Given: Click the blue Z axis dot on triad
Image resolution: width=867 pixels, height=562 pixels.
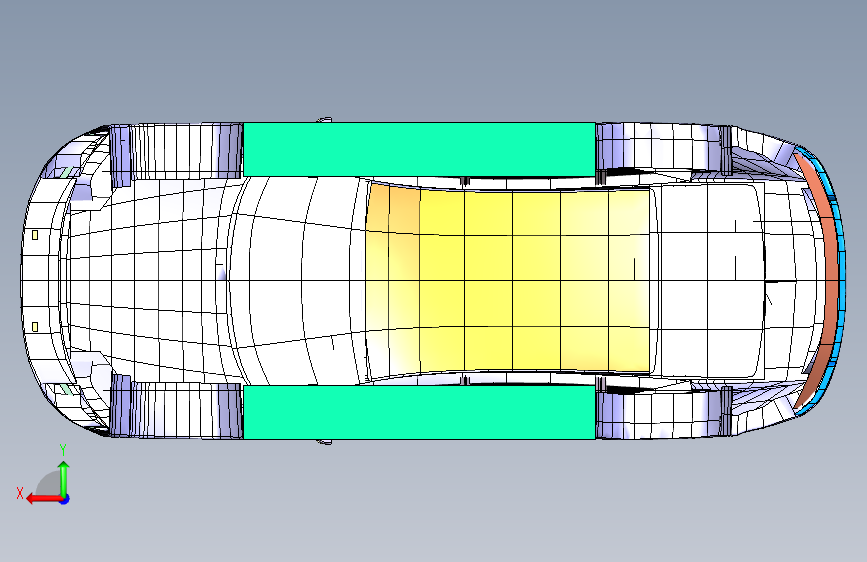Looking at the screenshot, I should click(65, 499).
